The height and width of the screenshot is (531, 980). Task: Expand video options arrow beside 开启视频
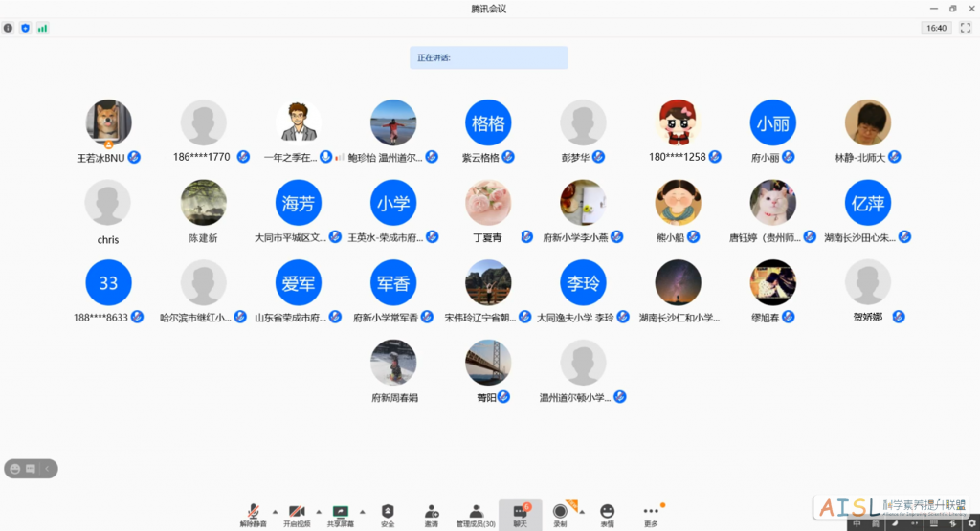[319, 512]
